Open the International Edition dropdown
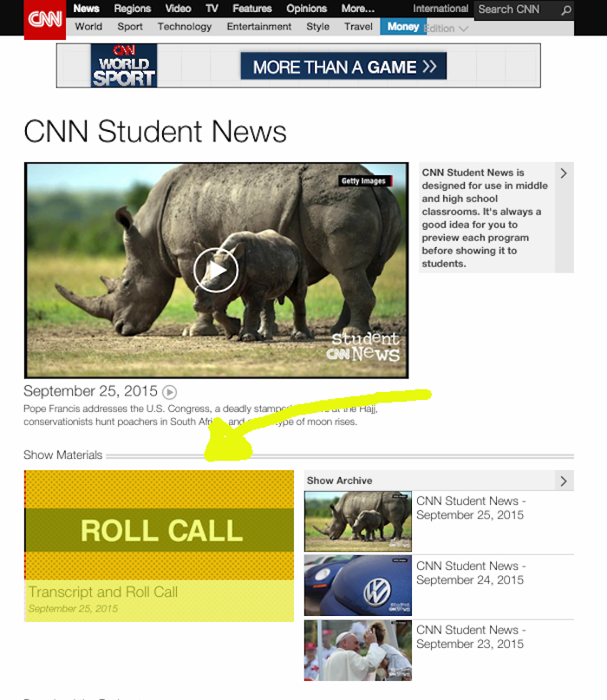Image resolution: width=607 pixels, height=700 pixels. tap(447, 29)
